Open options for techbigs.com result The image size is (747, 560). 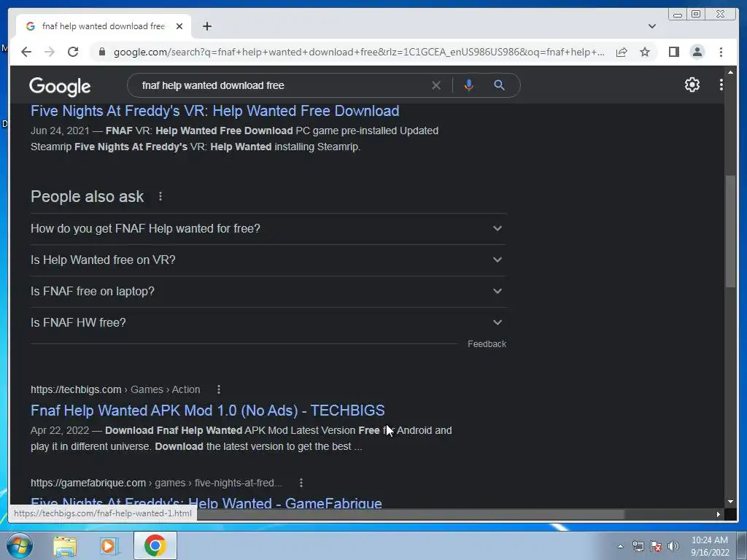tap(219, 389)
